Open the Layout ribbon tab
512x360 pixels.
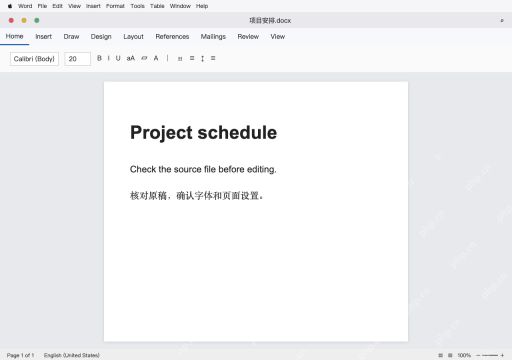pyautogui.click(x=133, y=37)
